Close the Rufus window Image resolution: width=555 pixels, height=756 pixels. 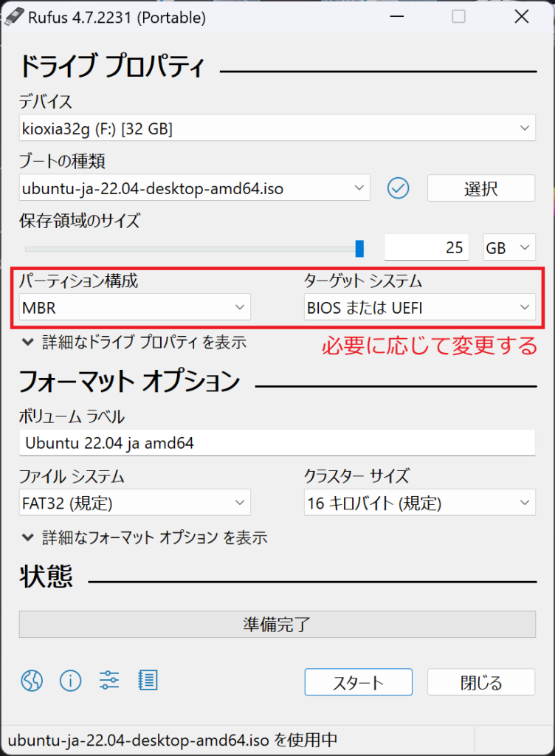click(x=522, y=17)
